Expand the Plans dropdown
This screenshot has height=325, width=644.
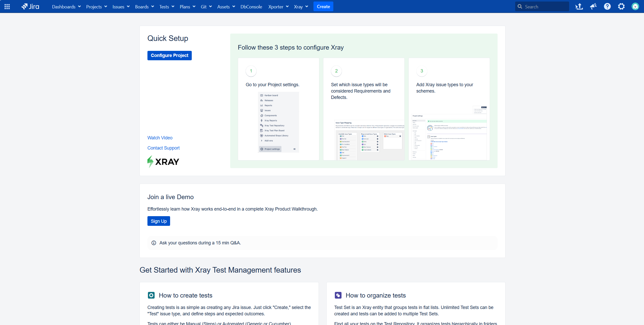coord(187,7)
